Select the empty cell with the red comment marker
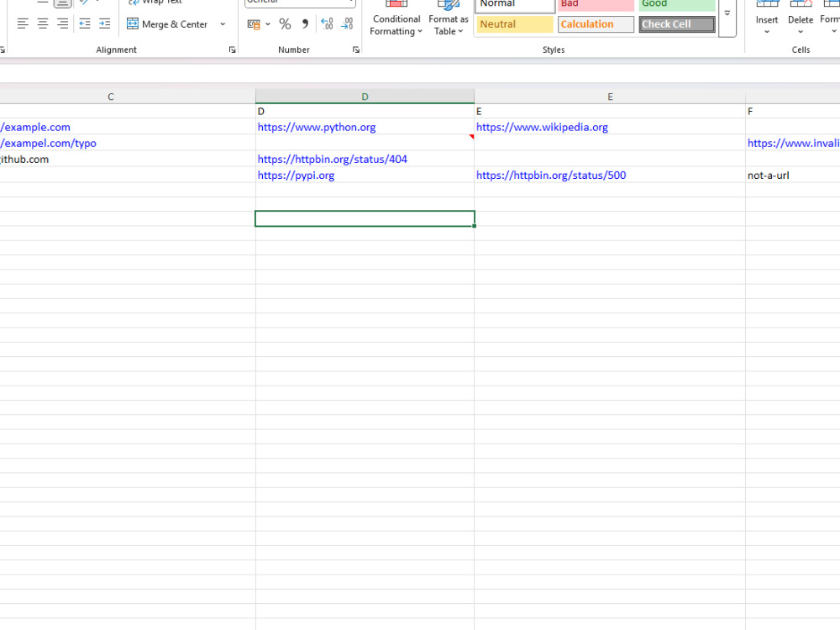Image resolution: width=840 pixels, height=630 pixels. pyautogui.click(x=365, y=143)
